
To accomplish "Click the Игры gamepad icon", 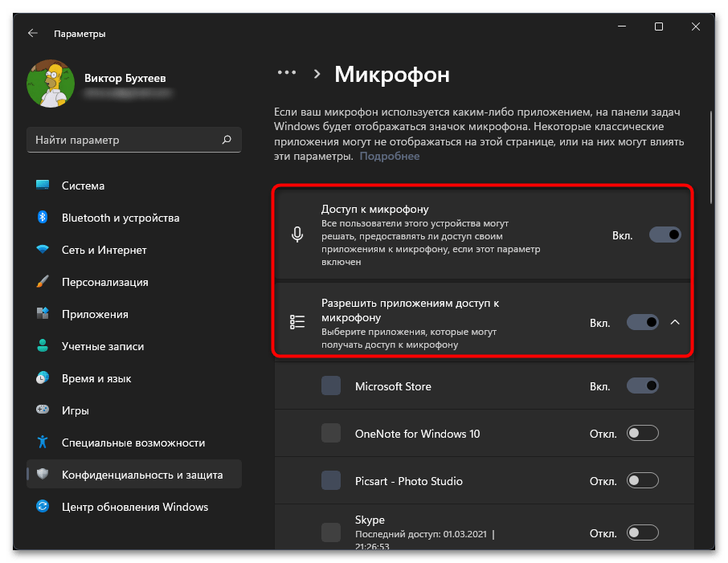I will click(x=43, y=410).
